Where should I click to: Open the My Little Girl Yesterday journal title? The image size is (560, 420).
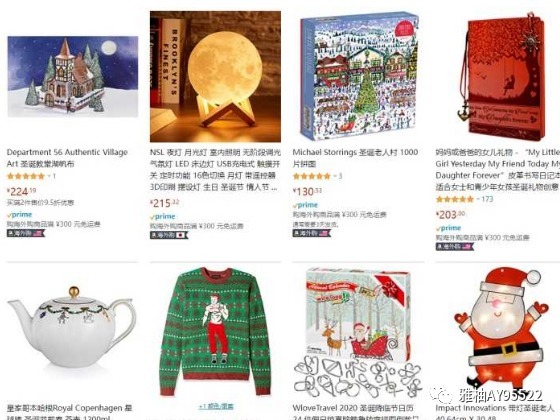[498, 170]
